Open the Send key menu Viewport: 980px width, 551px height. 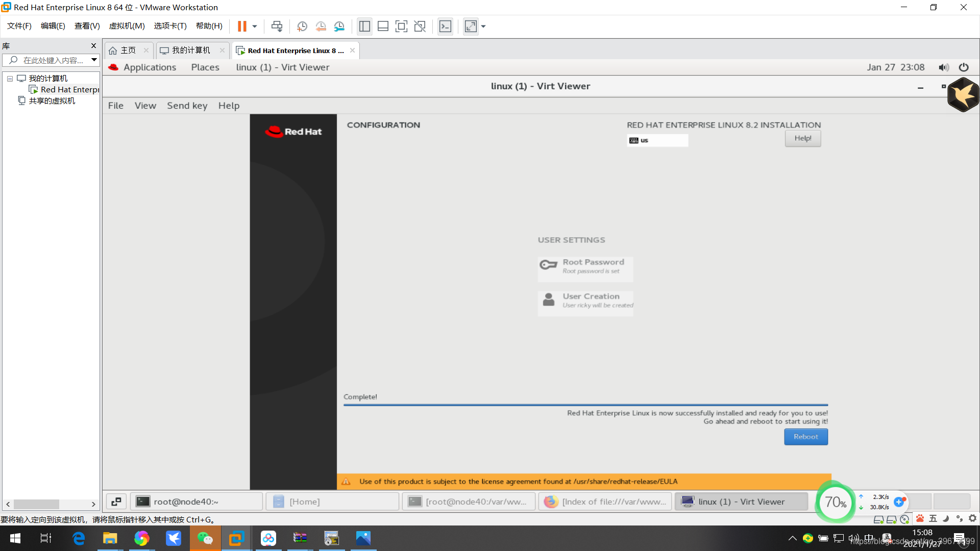(187, 106)
